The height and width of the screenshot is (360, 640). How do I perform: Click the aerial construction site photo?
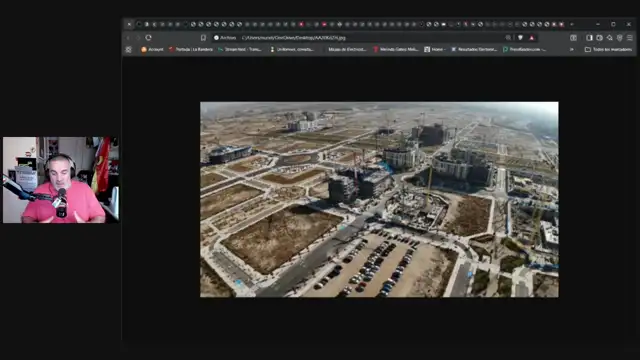click(379, 199)
